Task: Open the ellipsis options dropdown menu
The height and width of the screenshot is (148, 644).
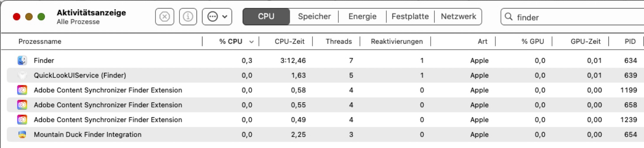Action: [217, 17]
